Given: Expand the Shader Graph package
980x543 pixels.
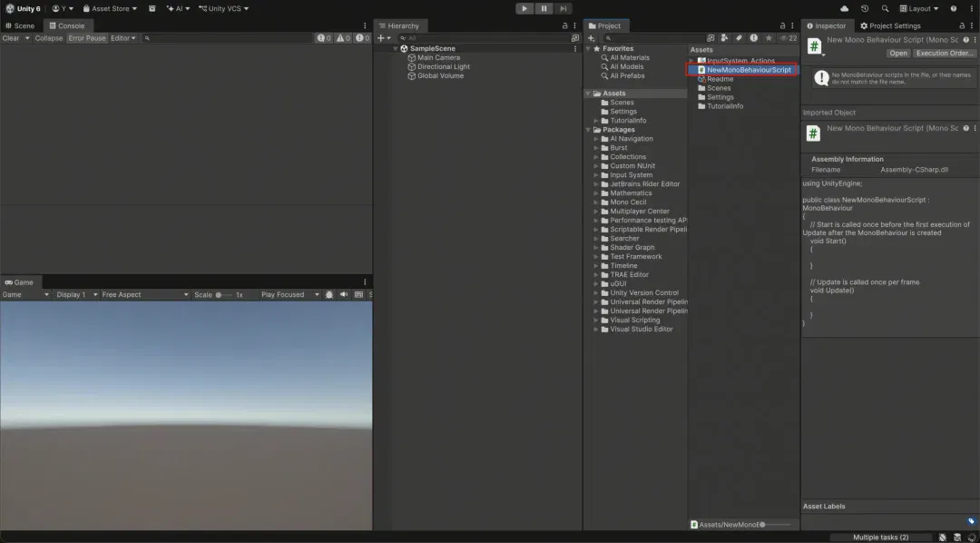Looking at the screenshot, I should 596,247.
